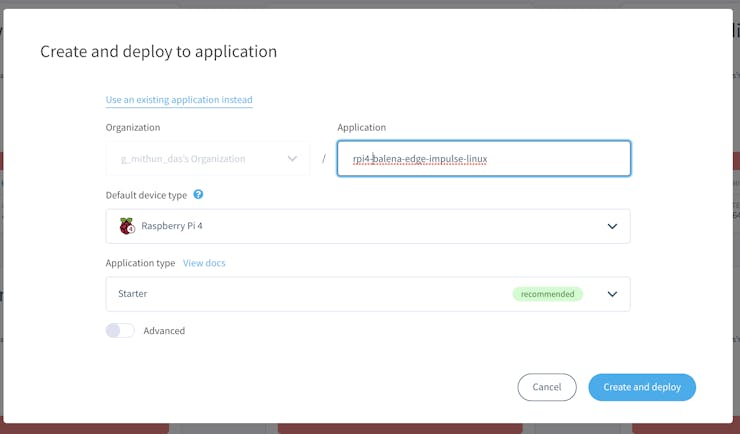
Task: Expand the Organization dropdown chevron
Action: pos(292,158)
